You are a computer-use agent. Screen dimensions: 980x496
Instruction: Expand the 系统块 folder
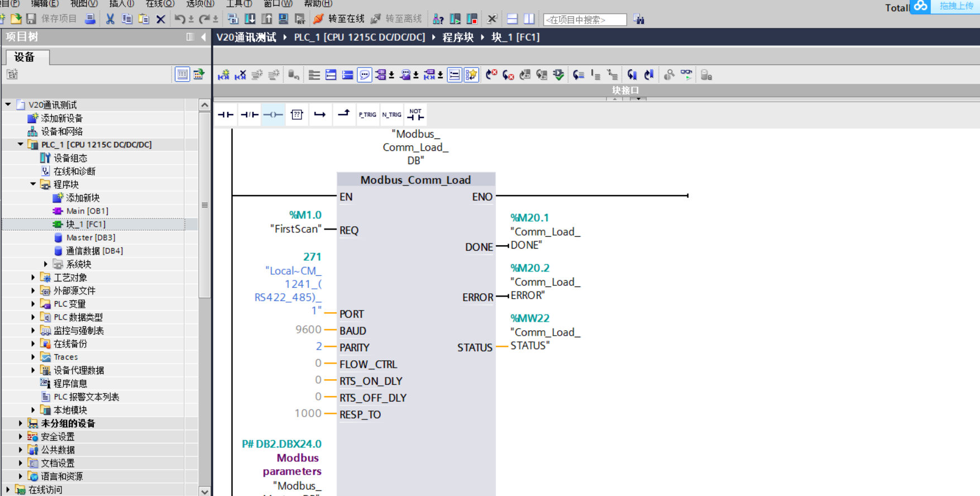(46, 264)
